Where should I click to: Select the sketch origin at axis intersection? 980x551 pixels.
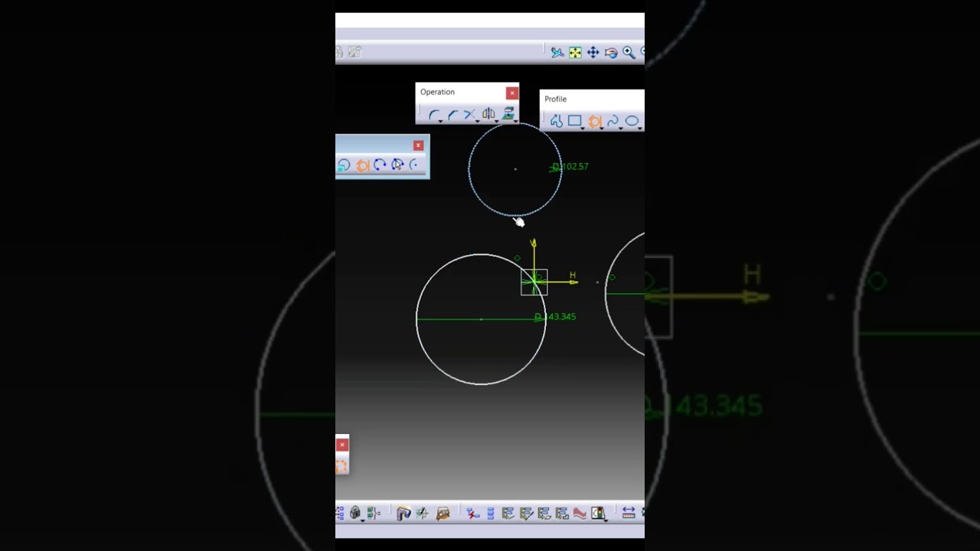(x=534, y=282)
